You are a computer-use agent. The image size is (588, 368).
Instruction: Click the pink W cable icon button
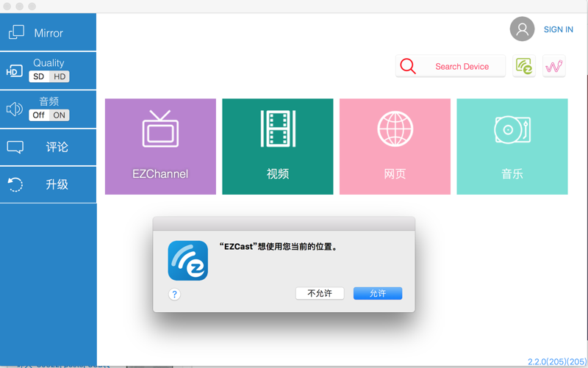tap(554, 66)
